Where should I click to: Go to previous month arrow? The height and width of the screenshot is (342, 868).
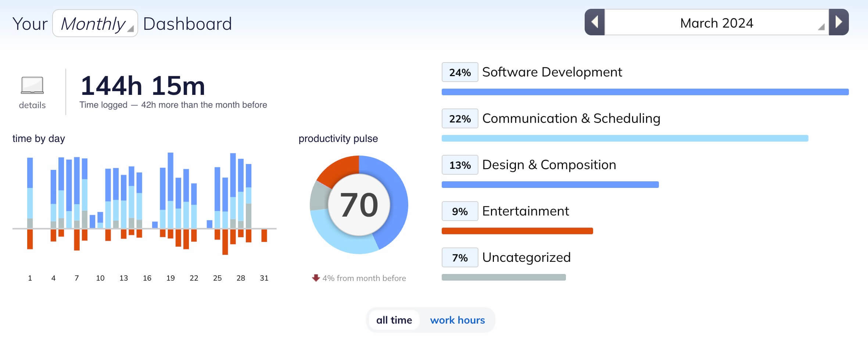tap(595, 22)
